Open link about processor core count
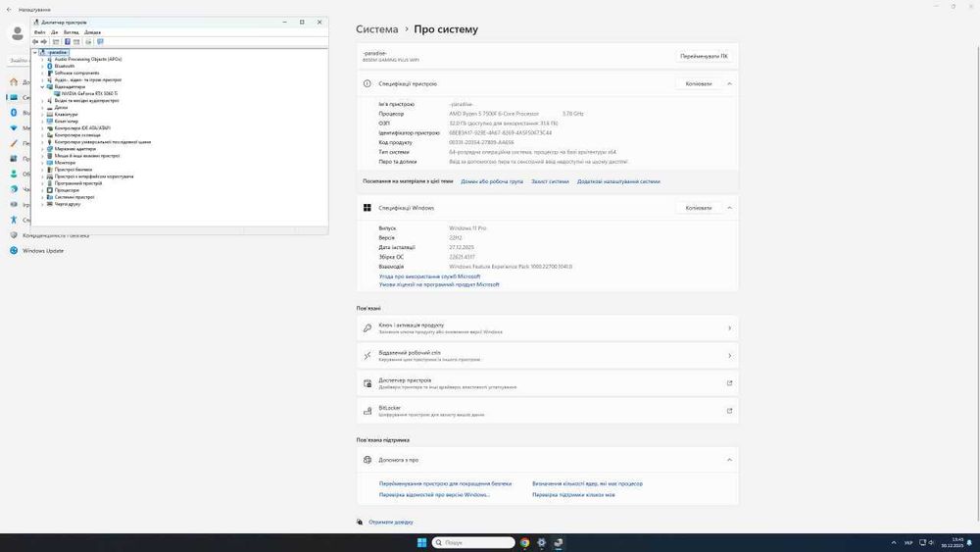Image resolution: width=980 pixels, height=552 pixels. [x=587, y=483]
